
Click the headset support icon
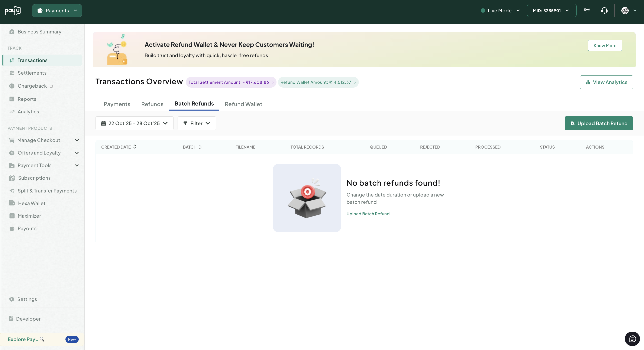(x=604, y=10)
